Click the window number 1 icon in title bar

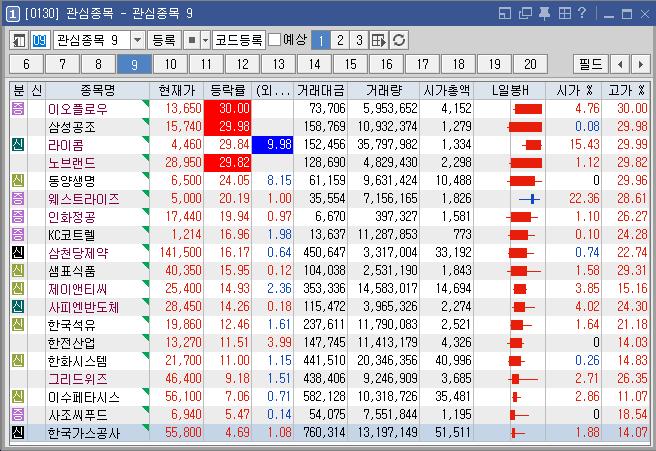point(13,14)
